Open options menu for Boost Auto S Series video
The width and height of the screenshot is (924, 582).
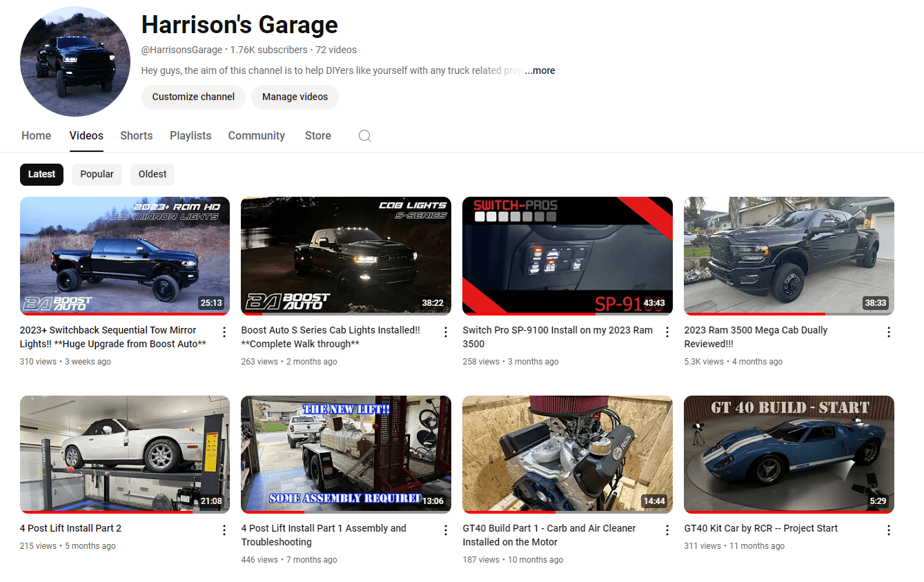(446, 332)
